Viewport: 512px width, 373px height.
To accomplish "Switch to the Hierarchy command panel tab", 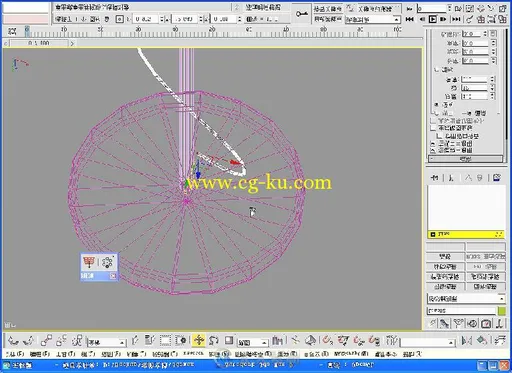I will [459, 323].
